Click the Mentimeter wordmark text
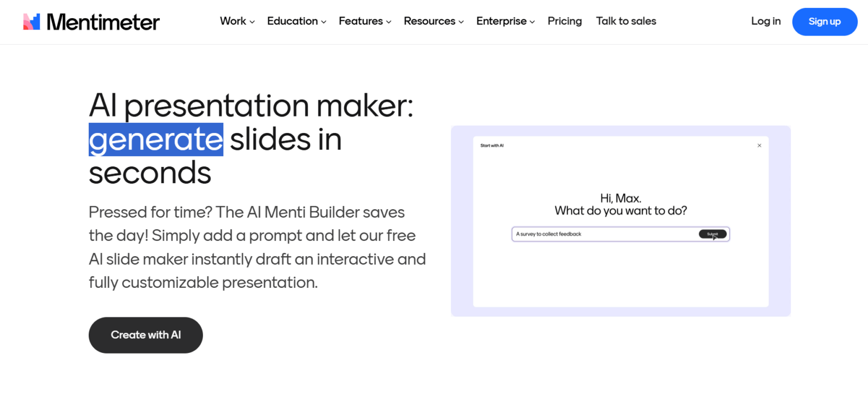This screenshot has height=405, width=868. [x=103, y=21]
